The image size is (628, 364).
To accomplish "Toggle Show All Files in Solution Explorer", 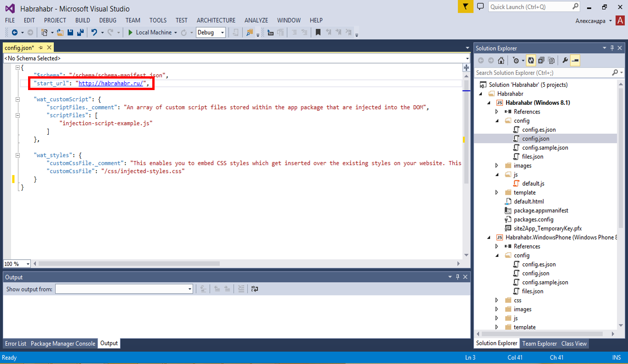I will point(551,60).
